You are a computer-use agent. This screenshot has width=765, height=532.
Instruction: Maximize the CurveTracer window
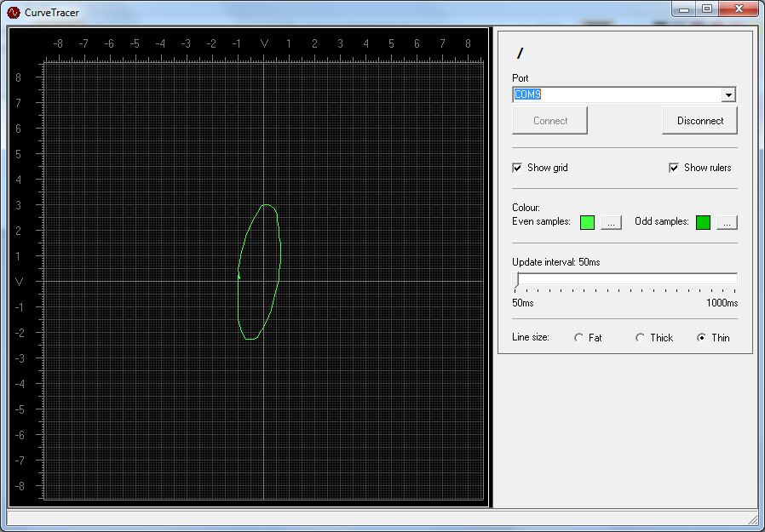(x=707, y=9)
